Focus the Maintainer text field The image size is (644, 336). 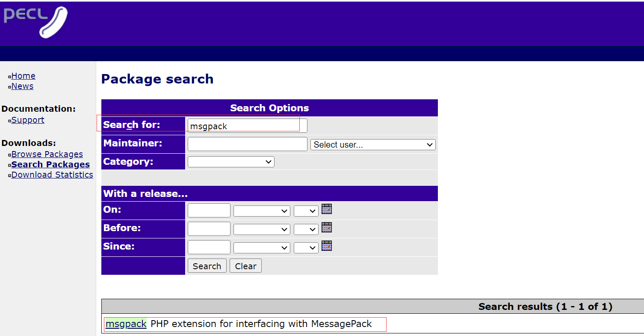pos(248,144)
